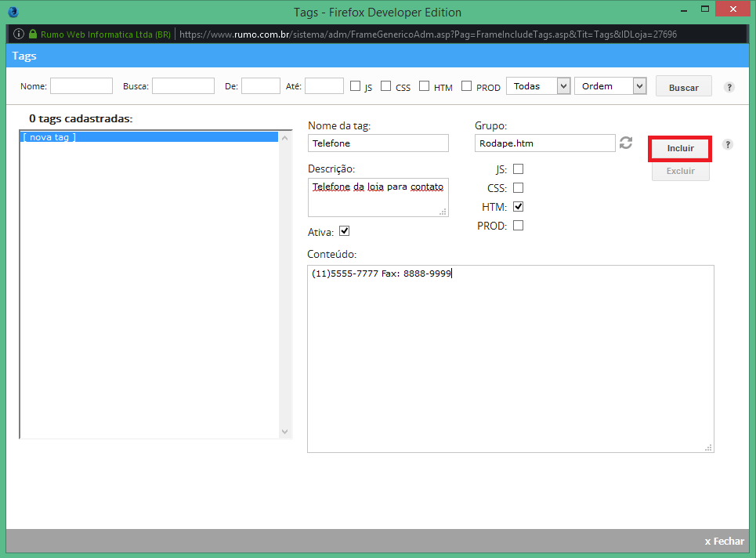This screenshot has height=558, width=756.
Task: Enable the CSS: checkbox under Grupo
Action: 519,187
